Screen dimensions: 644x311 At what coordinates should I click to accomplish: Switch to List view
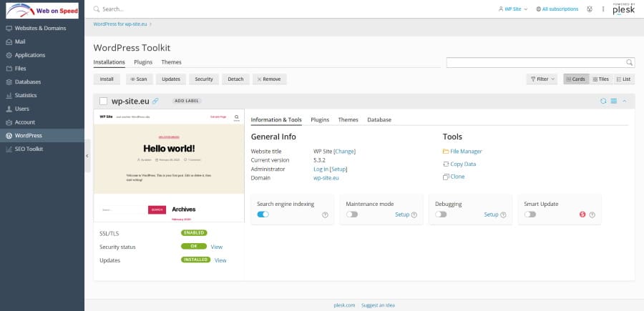click(x=624, y=79)
